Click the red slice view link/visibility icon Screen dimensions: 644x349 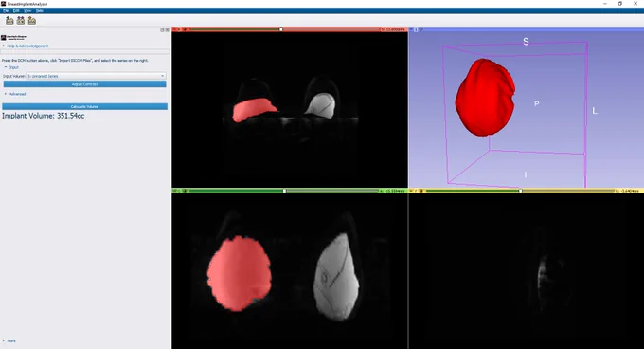pyautogui.click(x=184, y=29)
